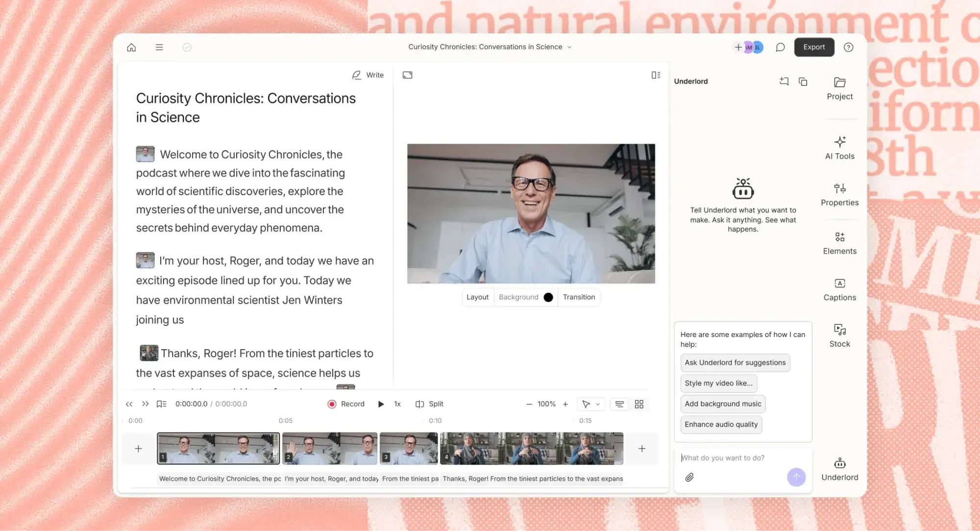The image size is (980, 531).
Task: Toggle the timeline view icon
Action: [x=619, y=404]
